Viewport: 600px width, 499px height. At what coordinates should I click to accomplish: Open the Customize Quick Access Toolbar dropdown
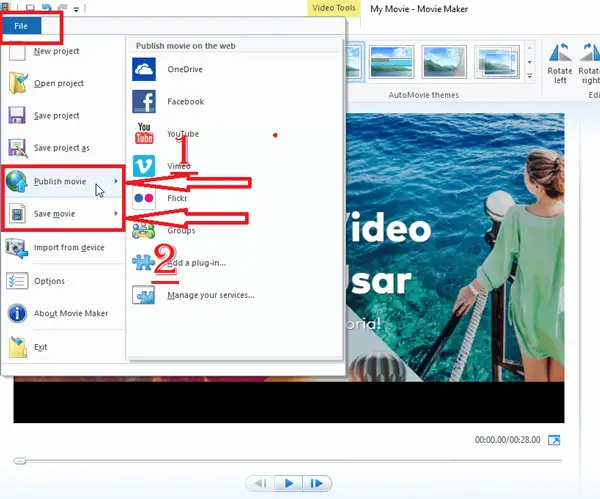[x=76, y=9]
